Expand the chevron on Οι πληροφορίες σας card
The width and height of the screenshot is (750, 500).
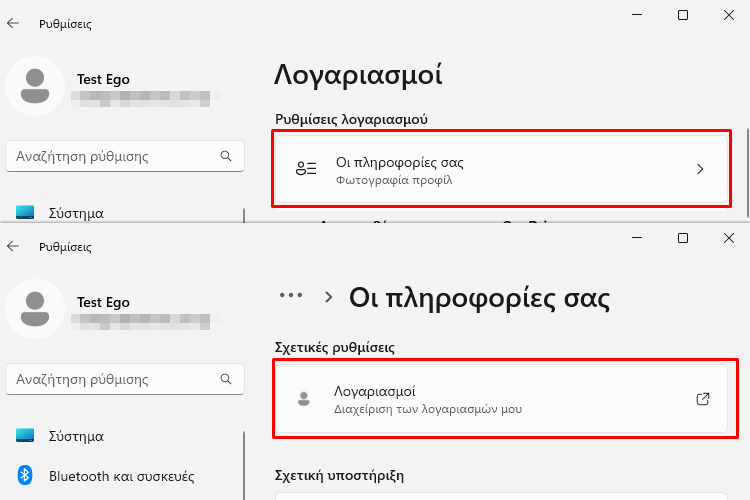pyautogui.click(x=700, y=169)
